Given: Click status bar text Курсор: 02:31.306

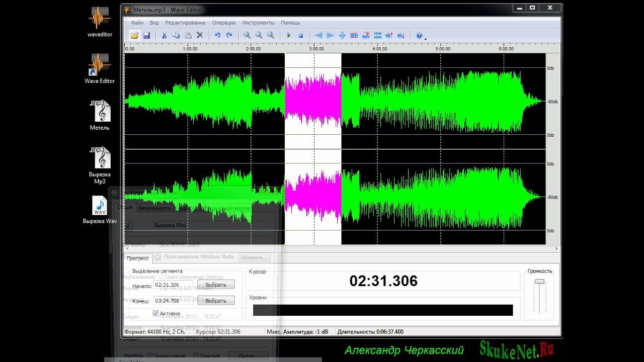Looking at the screenshot, I should [x=218, y=332].
